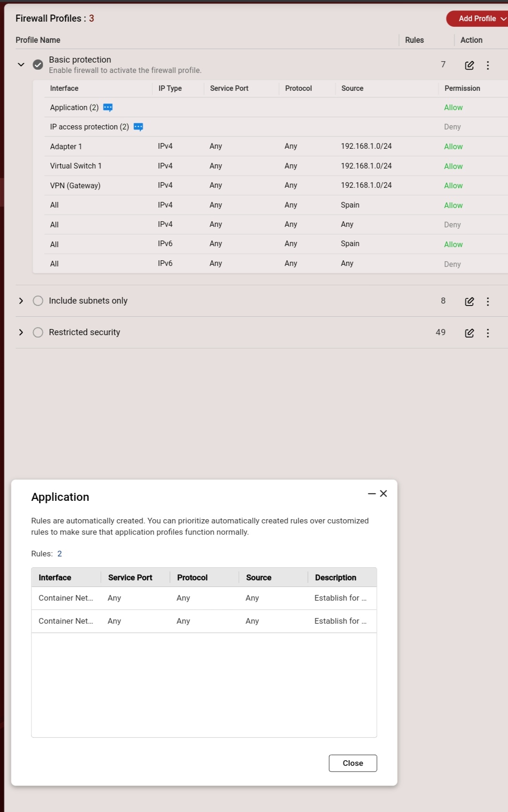Select the Include subnets only radio button
508x812 pixels.
click(38, 301)
